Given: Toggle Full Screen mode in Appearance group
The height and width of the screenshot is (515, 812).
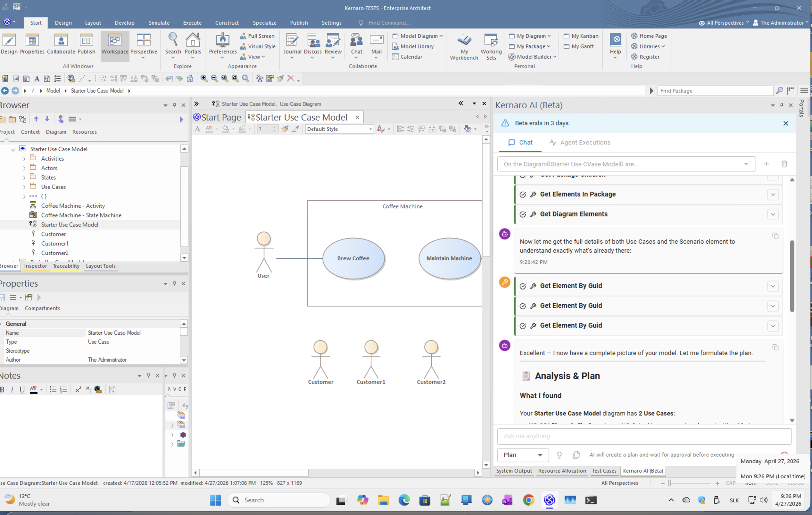Looking at the screenshot, I should point(257,36).
